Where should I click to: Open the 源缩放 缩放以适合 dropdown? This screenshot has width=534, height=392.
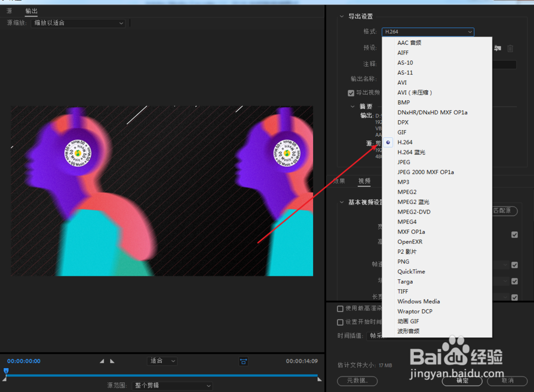[78, 23]
